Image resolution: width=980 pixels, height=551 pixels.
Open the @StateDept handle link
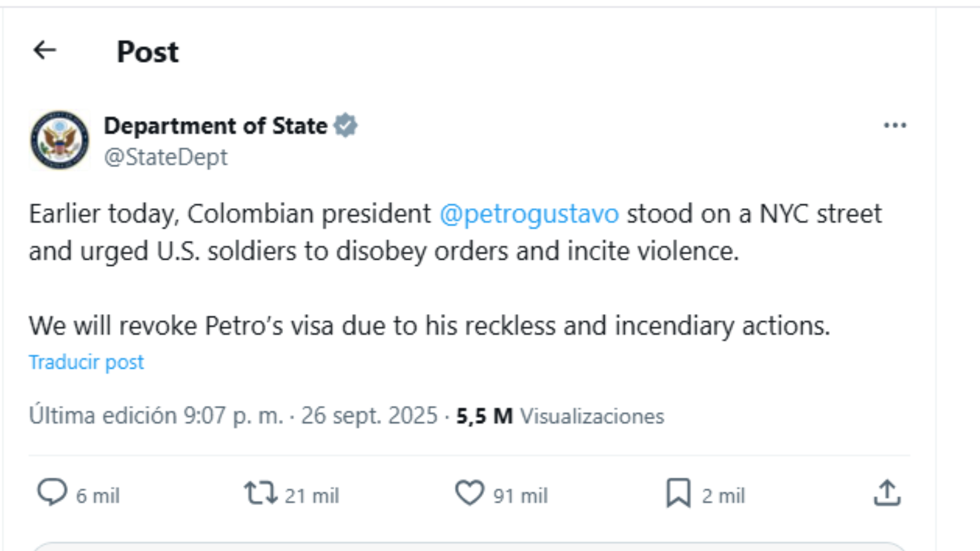165,157
